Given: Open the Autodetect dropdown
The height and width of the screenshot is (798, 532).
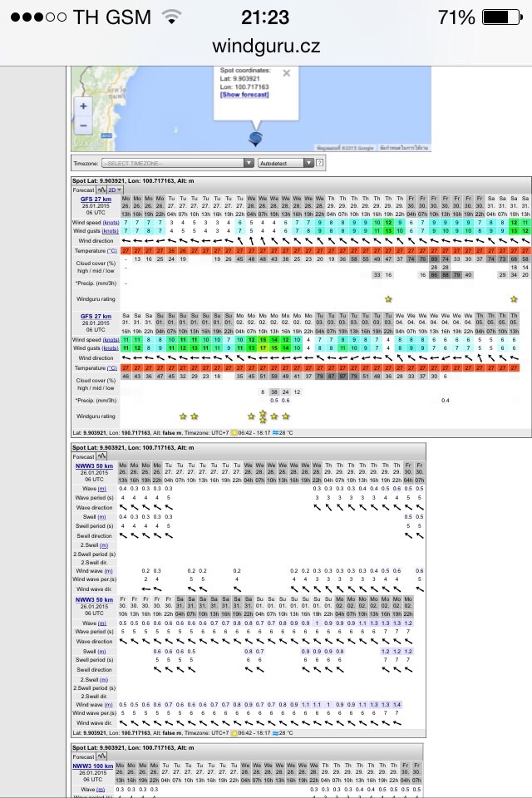Looking at the screenshot, I should click(x=286, y=164).
